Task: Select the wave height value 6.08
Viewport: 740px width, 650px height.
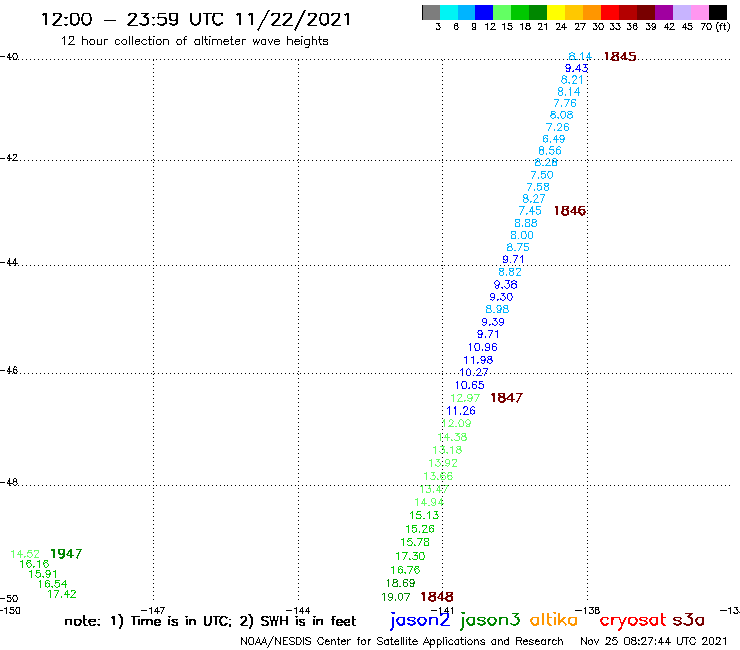Action: pyautogui.click(x=562, y=115)
